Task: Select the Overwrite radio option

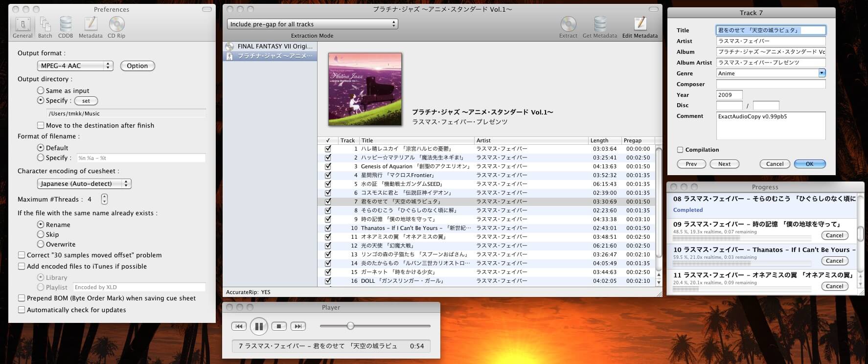Action: 41,244
